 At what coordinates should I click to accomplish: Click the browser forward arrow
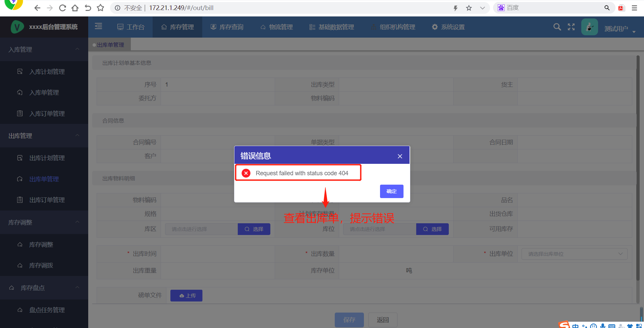tap(50, 8)
